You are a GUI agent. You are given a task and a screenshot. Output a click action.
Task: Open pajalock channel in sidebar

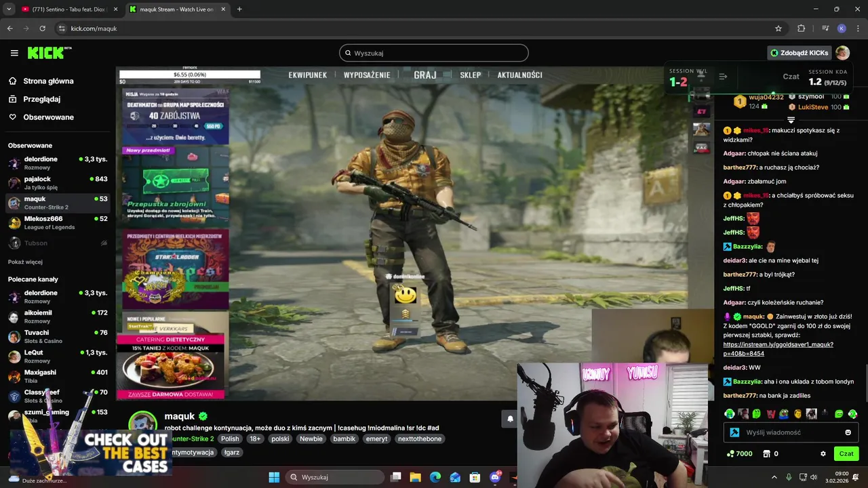point(58,183)
